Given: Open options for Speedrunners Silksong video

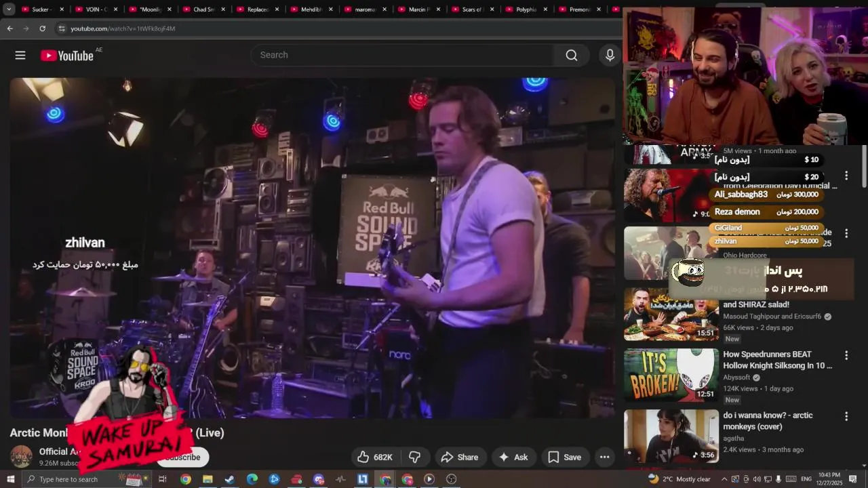Looking at the screenshot, I should (x=846, y=355).
